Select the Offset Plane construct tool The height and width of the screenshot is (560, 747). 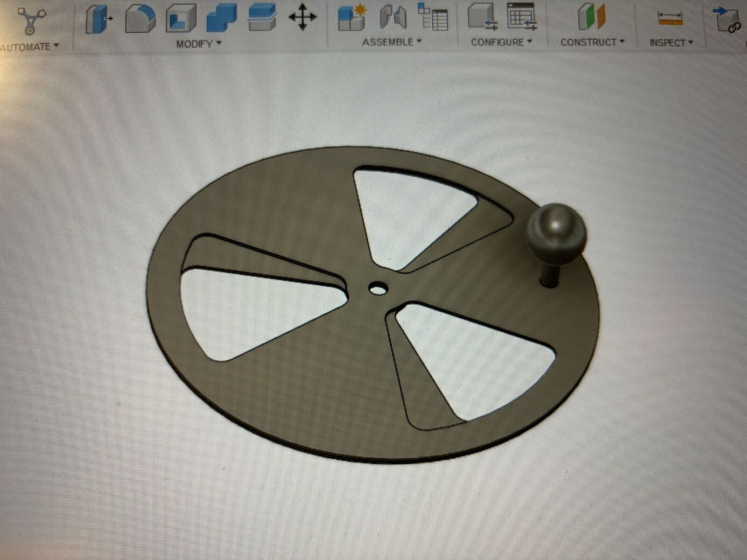[x=591, y=17]
